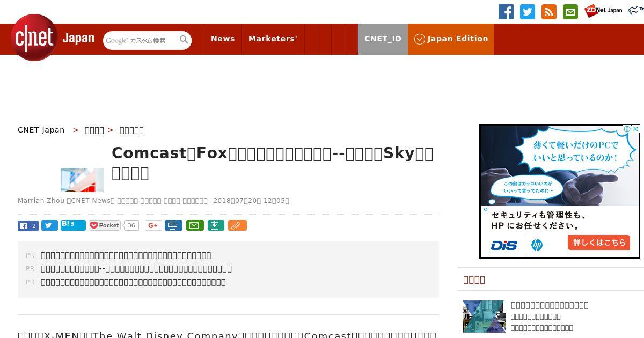Image resolution: width=644 pixels, height=338 pixels.
Task: Click author name Marrian Zhou
Action: 41,201
